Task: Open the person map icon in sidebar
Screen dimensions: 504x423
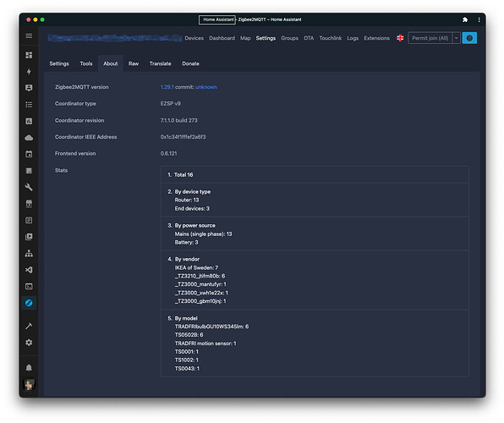Action: click(29, 88)
